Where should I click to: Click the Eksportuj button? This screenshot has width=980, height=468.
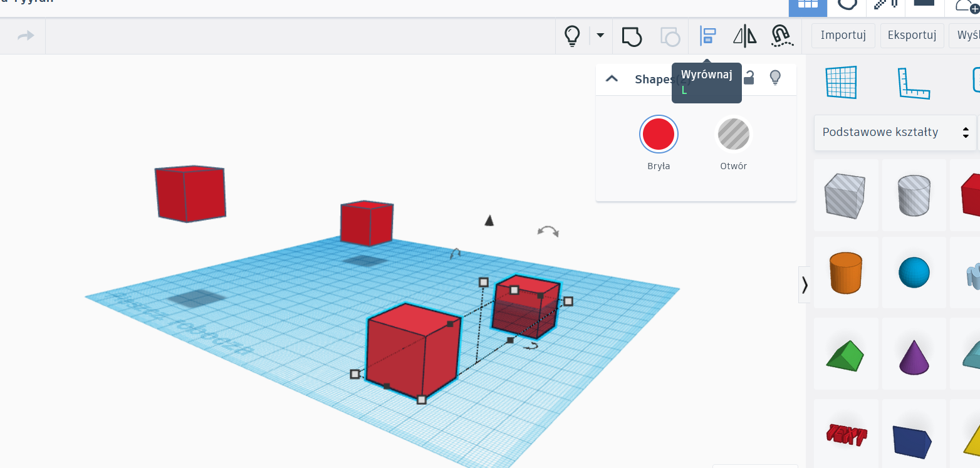coord(912,35)
